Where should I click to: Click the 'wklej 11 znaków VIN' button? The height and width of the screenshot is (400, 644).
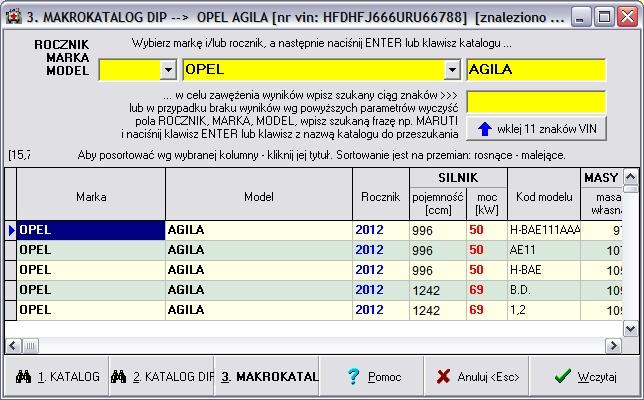pyautogui.click(x=536, y=129)
